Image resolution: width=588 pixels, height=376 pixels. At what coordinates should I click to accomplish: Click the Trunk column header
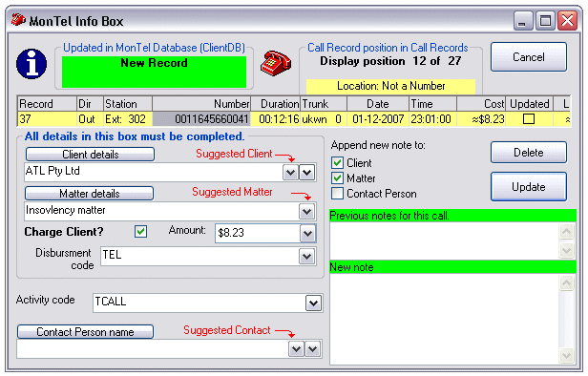(x=324, y=103)
